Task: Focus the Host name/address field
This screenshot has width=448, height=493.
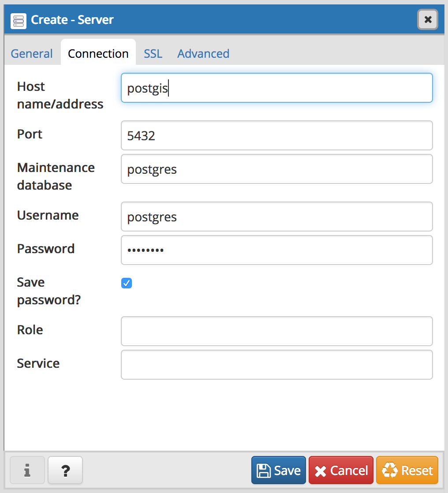Action: click(x=276, y=88)
